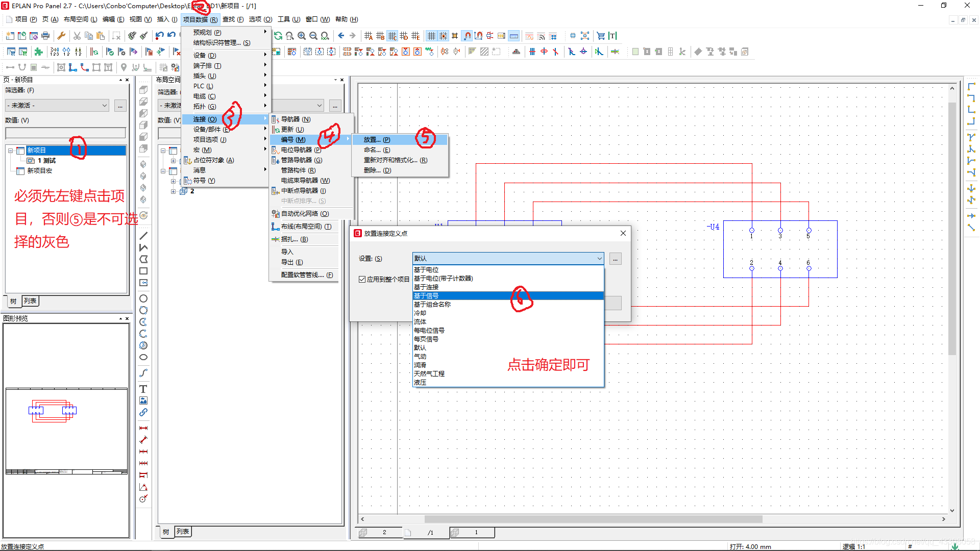This screenshot has width=980, height=551.
Task: Click the zoom in magnifier icon
Action: [x=302, y=36]
